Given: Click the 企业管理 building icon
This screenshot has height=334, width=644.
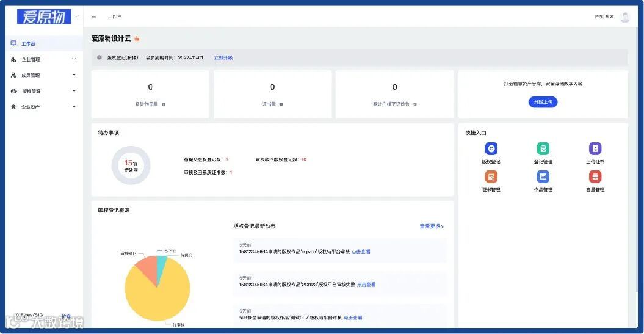Looking at the screenshot, I should coord(13,59).
